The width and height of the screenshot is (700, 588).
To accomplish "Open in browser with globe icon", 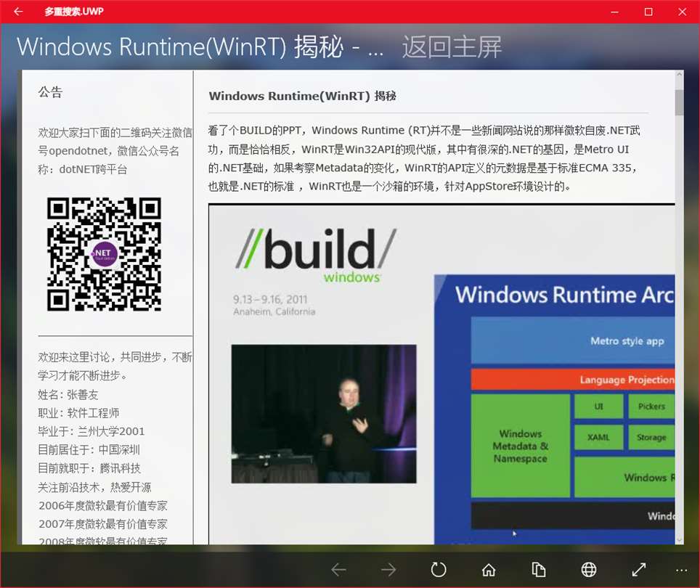I will pyautogui.click(x=588, y=569).
